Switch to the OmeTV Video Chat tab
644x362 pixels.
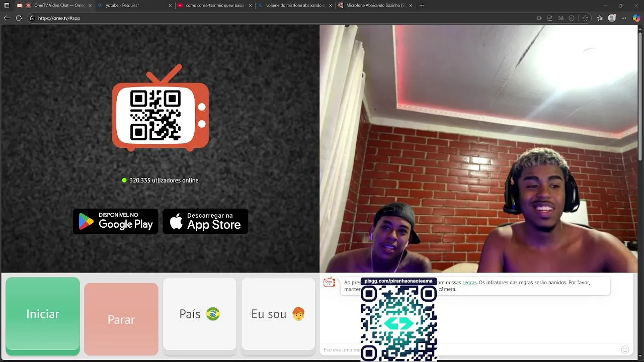55,6
